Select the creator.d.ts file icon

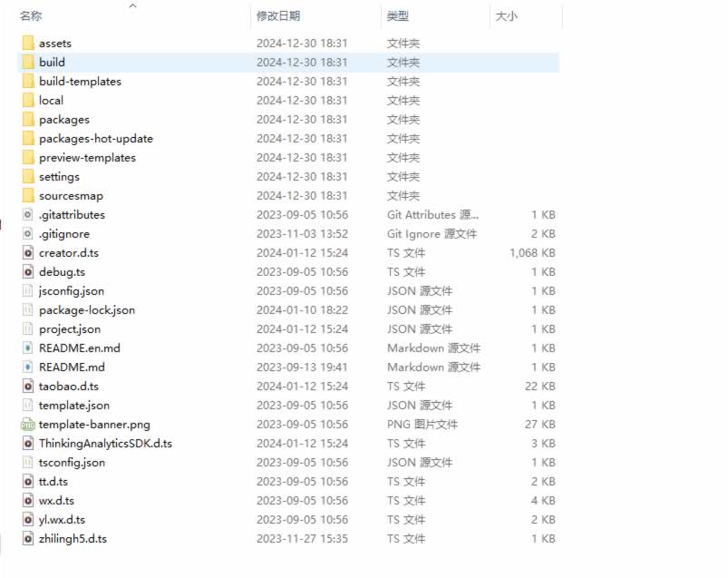[x=27, y=252]
